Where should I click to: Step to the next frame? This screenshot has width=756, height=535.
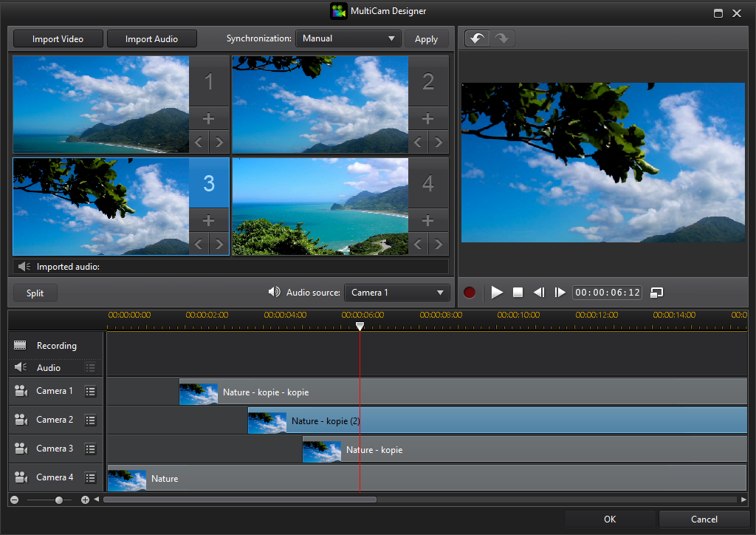coord(560,293)
